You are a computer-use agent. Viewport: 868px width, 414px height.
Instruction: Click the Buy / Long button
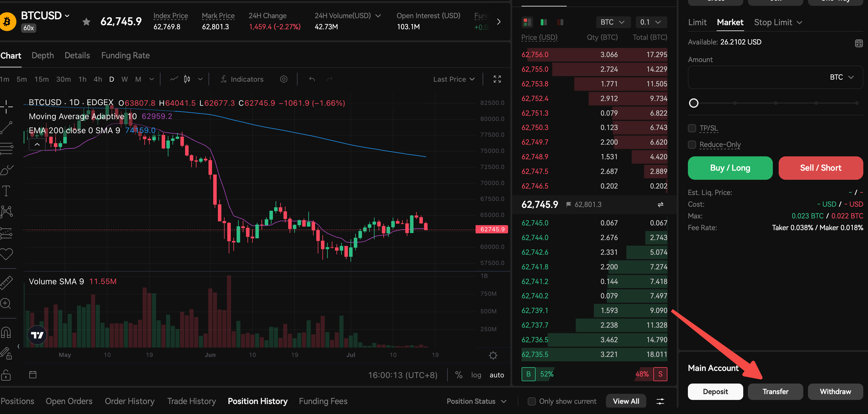point(730,168)
